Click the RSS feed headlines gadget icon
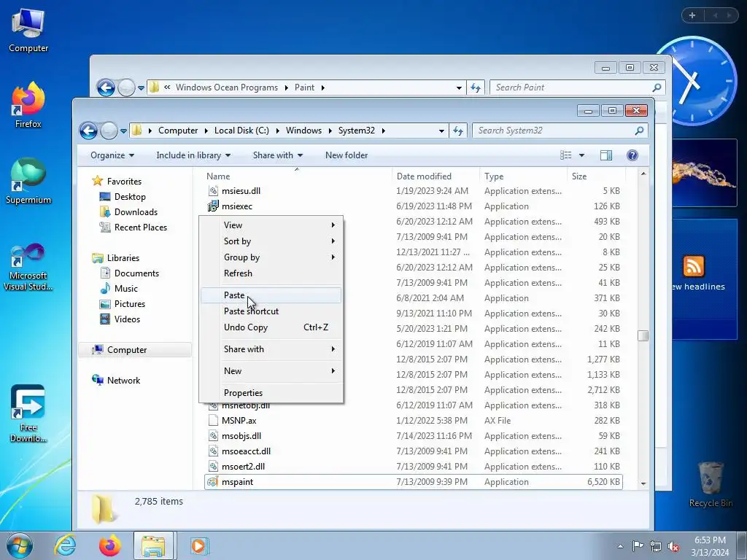 coord(694,265)
